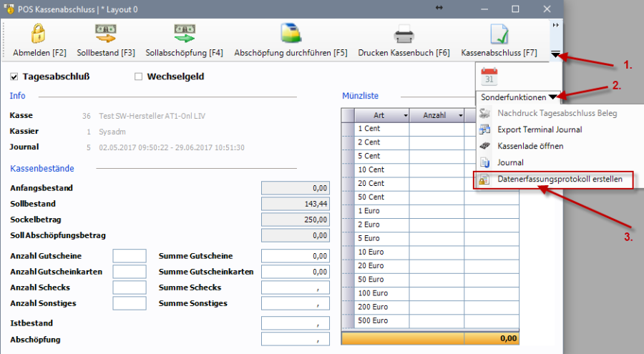Click the calendar icon in overflow panel
This screenshot has width=644, height=354.
pos(489,77)
